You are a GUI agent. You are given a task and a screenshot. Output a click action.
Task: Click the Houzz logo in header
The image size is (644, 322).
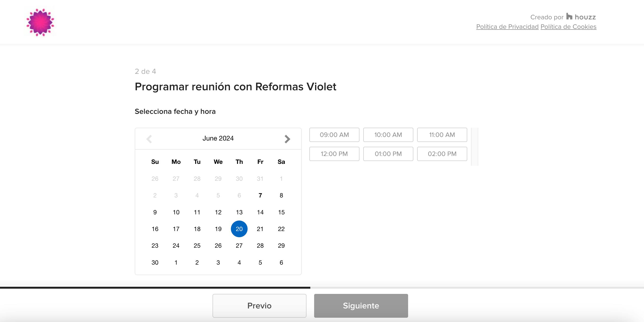(581, 17)
